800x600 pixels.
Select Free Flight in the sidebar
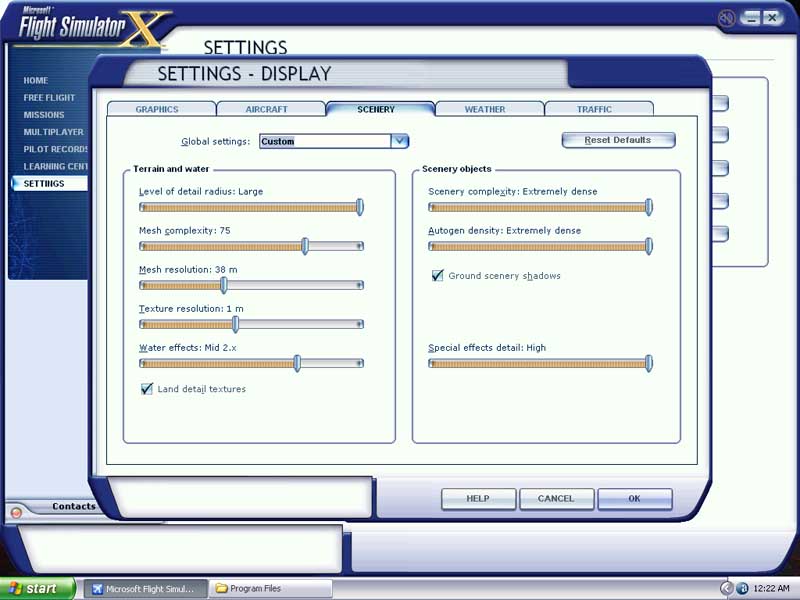pos(49,98)
